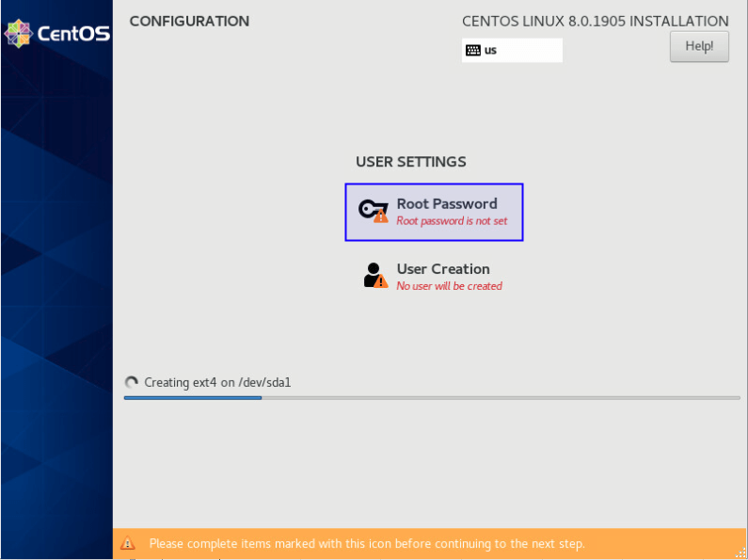The width and height of the screenshot is (748, 560).
Task: Click 'Root password is not set' status text
Action: pos(452,221)
